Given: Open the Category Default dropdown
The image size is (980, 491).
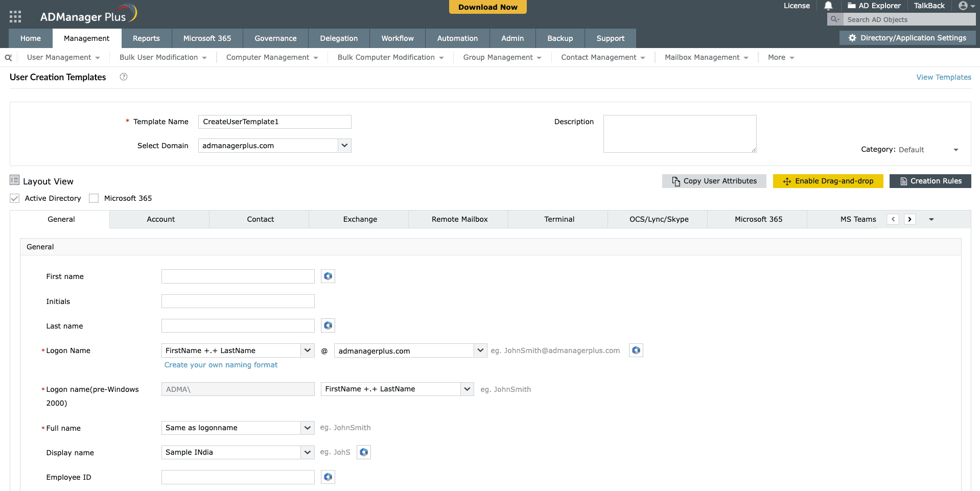Looking at the screenshot, I should 956,150.
